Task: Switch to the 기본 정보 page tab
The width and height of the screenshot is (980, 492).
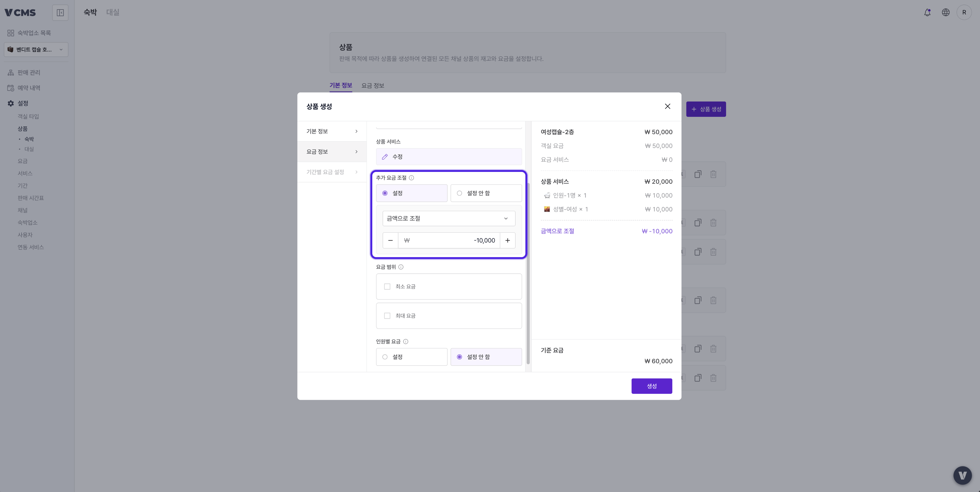Action: tap(340, 85)
